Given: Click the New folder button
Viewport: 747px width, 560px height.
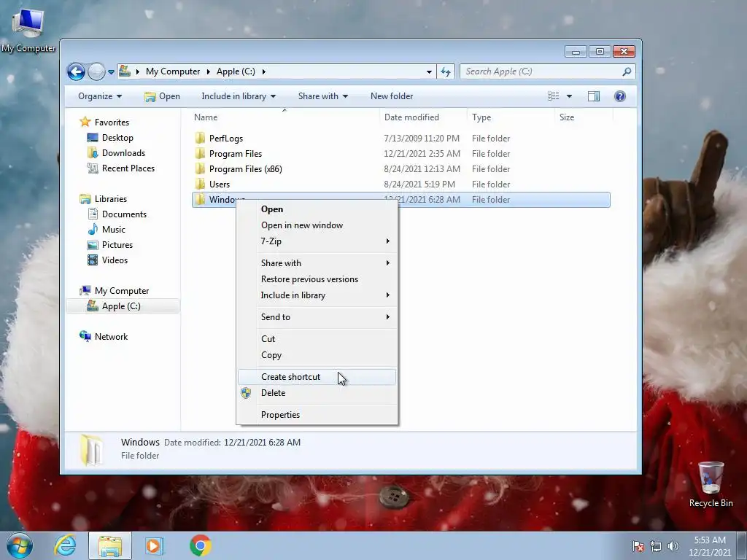Looking at the screenshot, I should point(392,96).
